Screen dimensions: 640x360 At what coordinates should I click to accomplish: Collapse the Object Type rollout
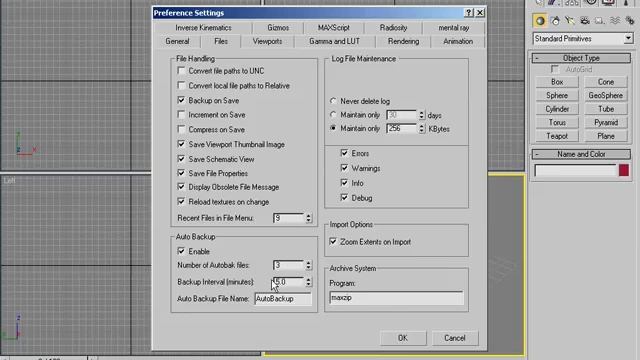tap(581, 58)
